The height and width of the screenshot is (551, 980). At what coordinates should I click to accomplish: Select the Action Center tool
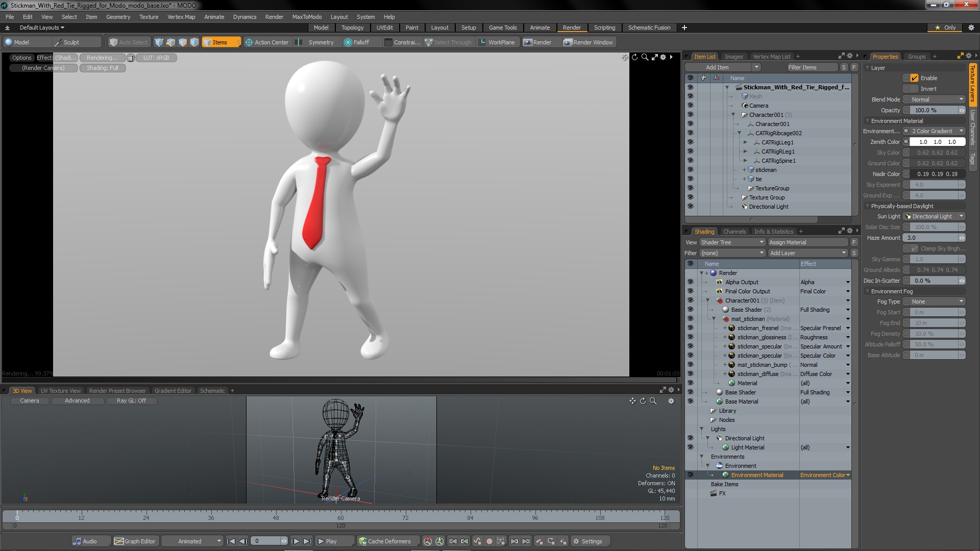point(266,42)
